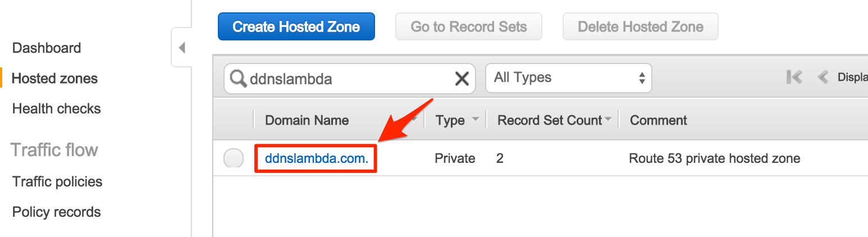Open Health checks in the sidebar
Screen dimensions: 868x237
(x=57, y=109)
